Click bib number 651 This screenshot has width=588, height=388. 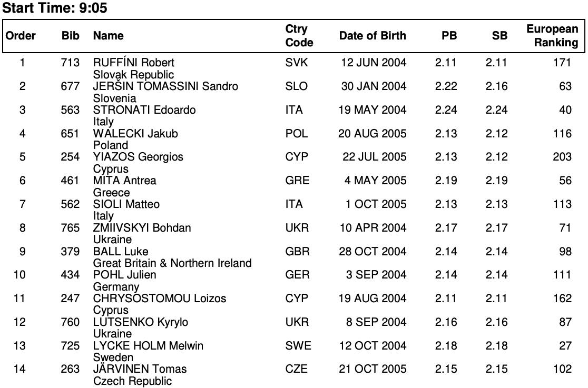[x=70, y=134]
